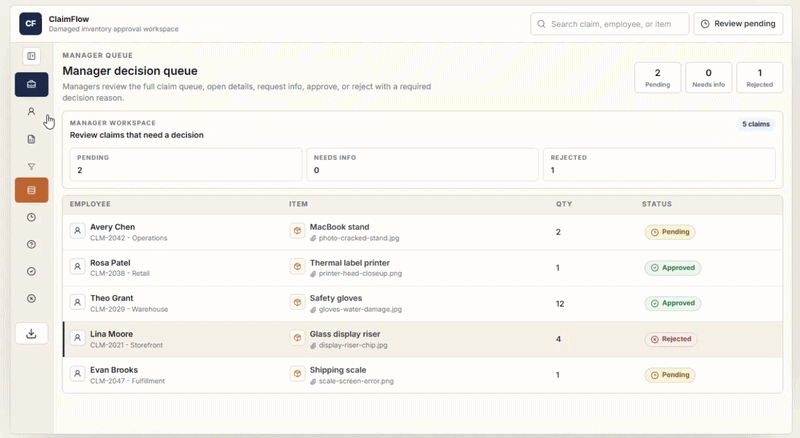The width and height of the screenshot is (800, 438).
Task: Click the ClaimFlow CF logo
Action: point(31,23)
